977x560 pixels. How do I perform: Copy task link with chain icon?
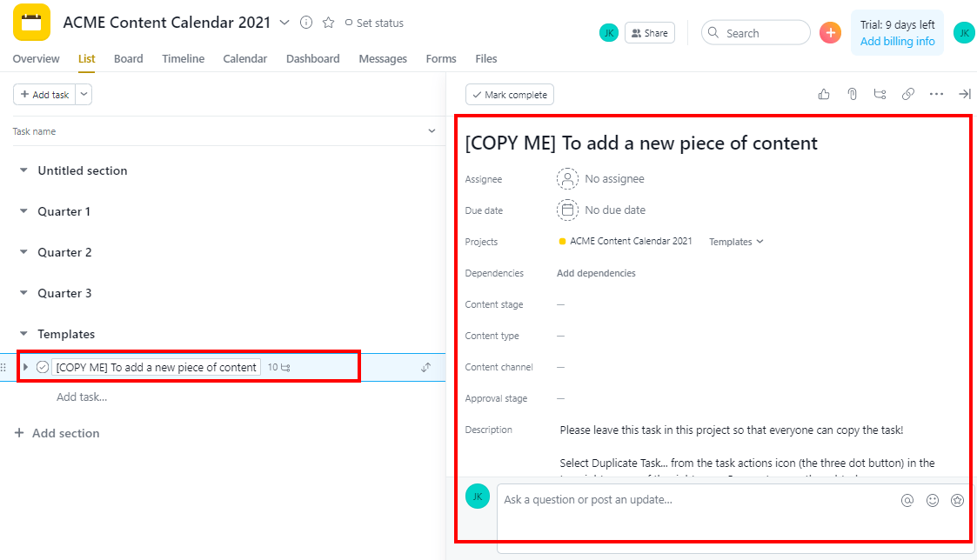(908, 94)
